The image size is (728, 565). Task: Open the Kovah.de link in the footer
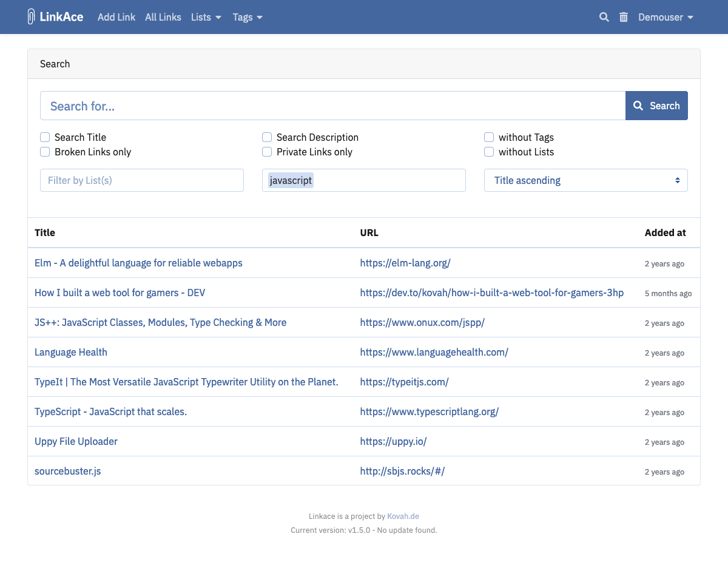[403, 516]
